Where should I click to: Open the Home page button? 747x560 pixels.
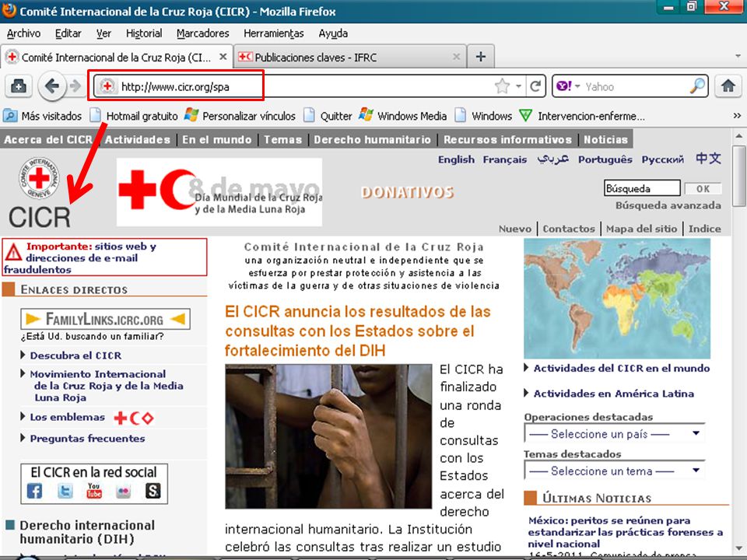[728, 86]
